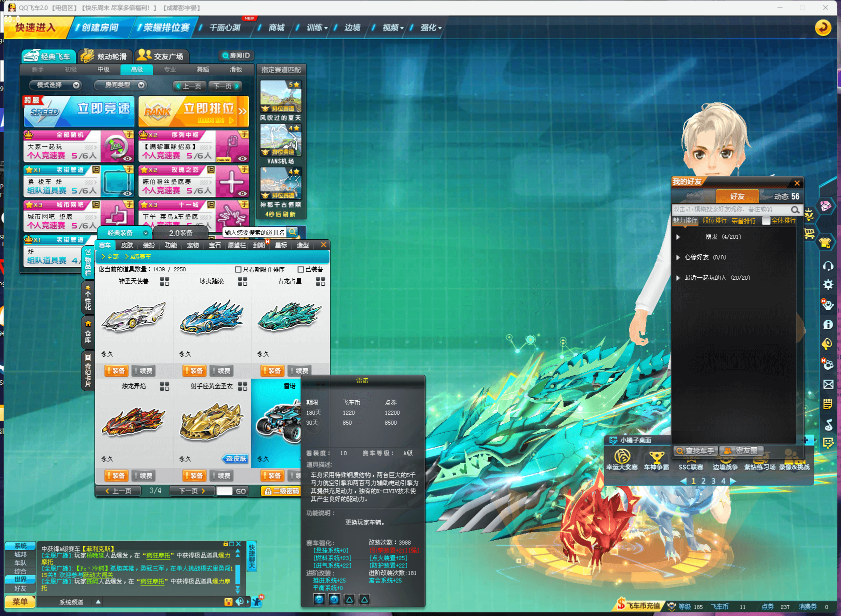Click the chat horn speaker icon
This screenshot has height=616, width=841.
click(x=240, y=602)
